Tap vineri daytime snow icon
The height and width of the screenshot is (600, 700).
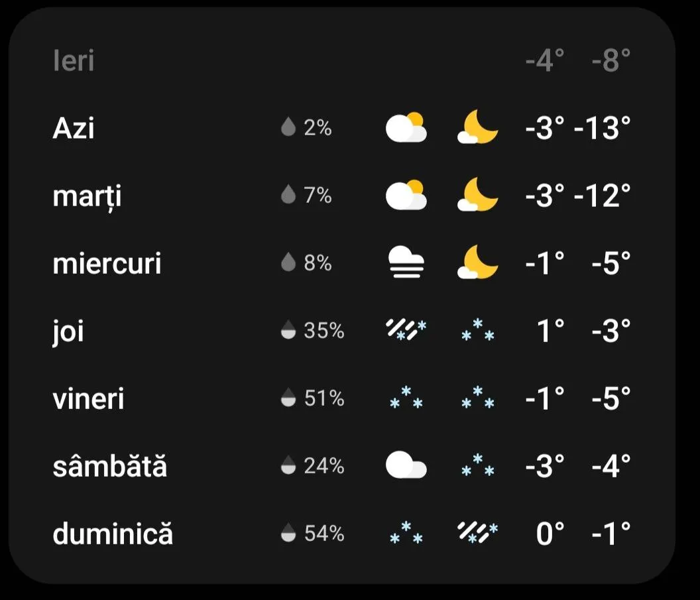coord(406,398)
